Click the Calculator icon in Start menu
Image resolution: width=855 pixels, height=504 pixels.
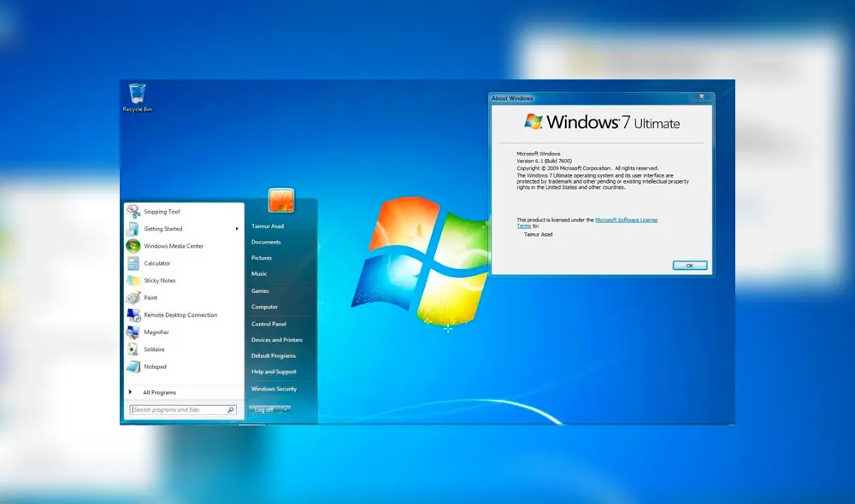(x=133, y=263)
